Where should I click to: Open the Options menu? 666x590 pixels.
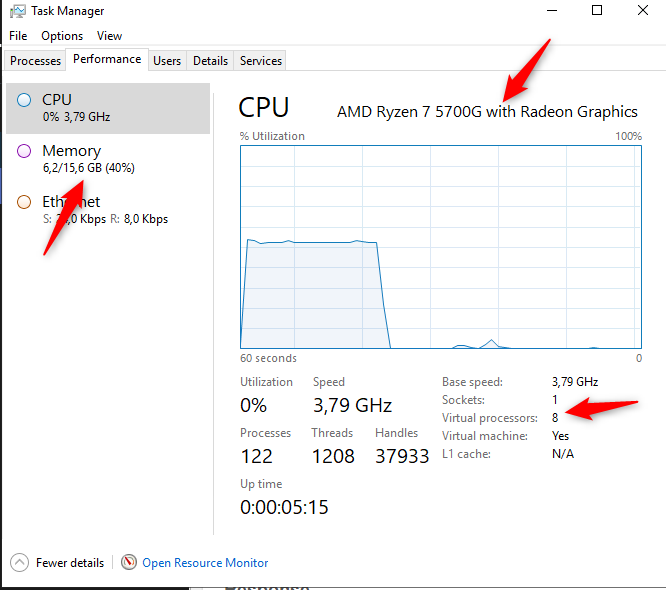pos(62,36)
